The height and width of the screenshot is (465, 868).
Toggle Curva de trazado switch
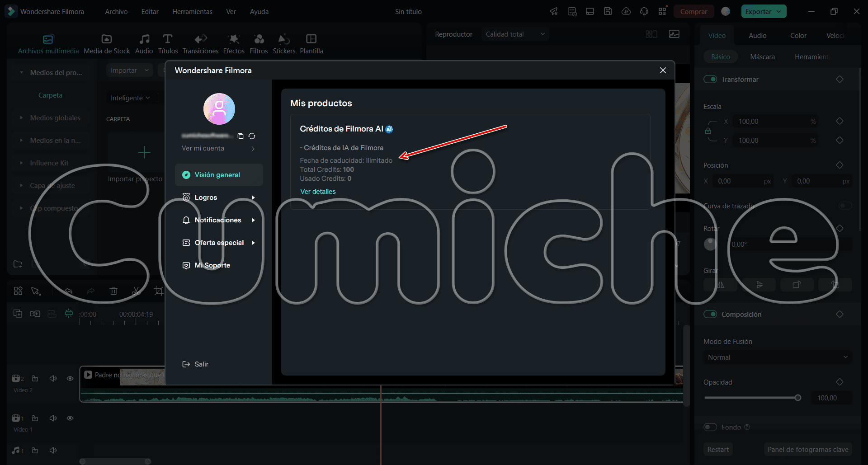pos(845,206)
